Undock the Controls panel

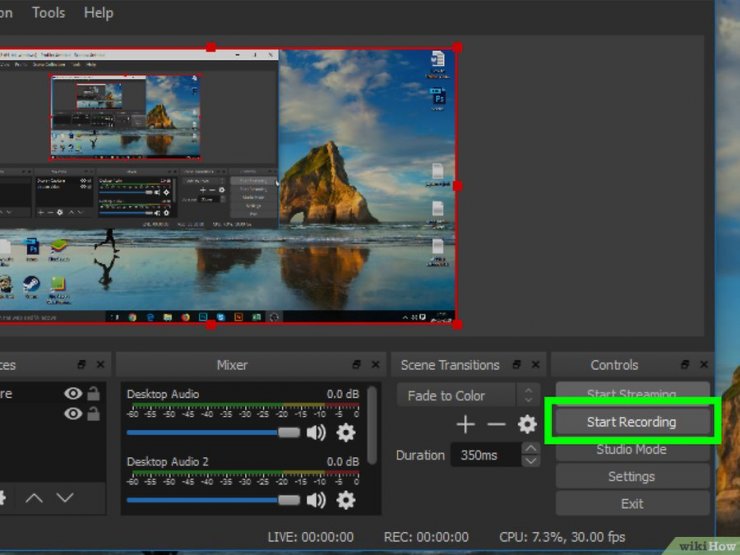click(685, 364)
